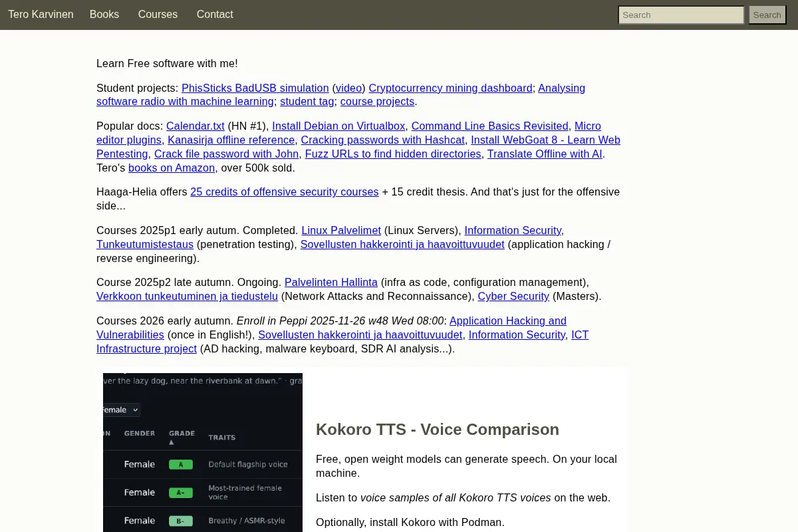Open the Contact page
This screenshot has height=532, width=798.
215,14
